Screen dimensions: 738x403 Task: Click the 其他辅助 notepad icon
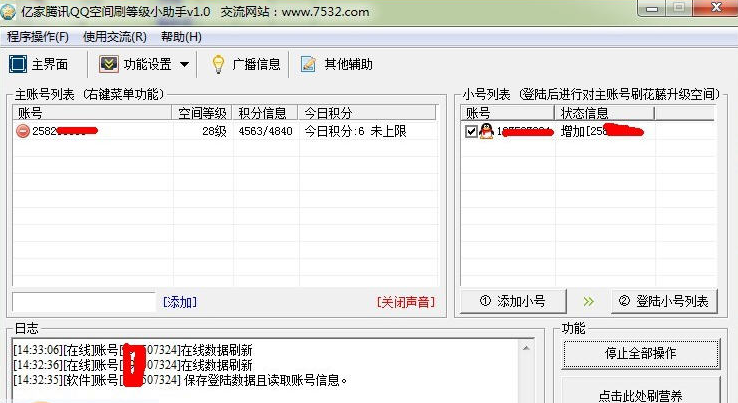(x=309, y=64)
